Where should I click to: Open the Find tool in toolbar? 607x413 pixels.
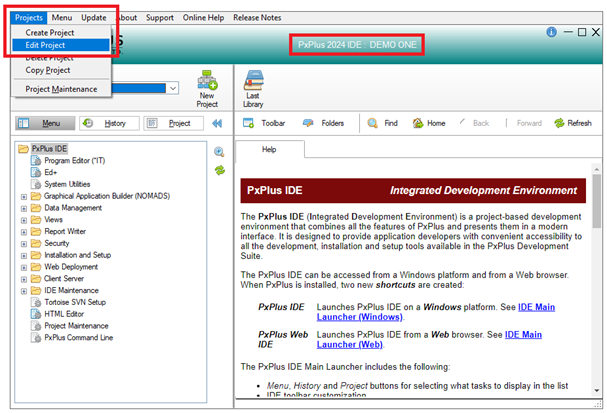[381, 123]
